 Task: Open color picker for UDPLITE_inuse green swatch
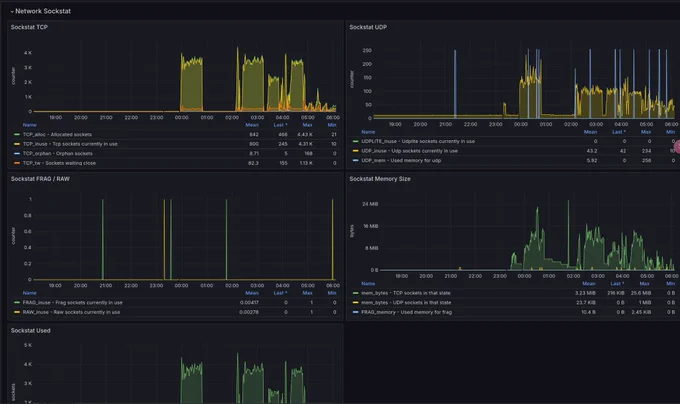click(x=356, y=141)
